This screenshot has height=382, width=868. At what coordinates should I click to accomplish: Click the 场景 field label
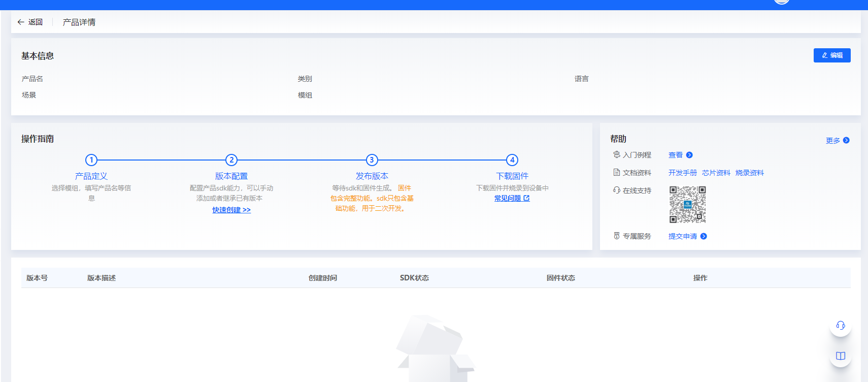(29, 95)
